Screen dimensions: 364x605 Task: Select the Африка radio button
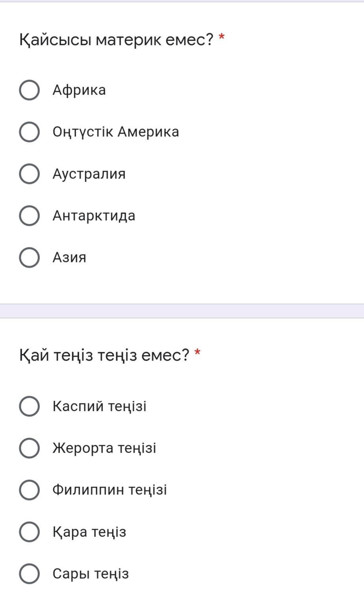[x=29, y=90]
